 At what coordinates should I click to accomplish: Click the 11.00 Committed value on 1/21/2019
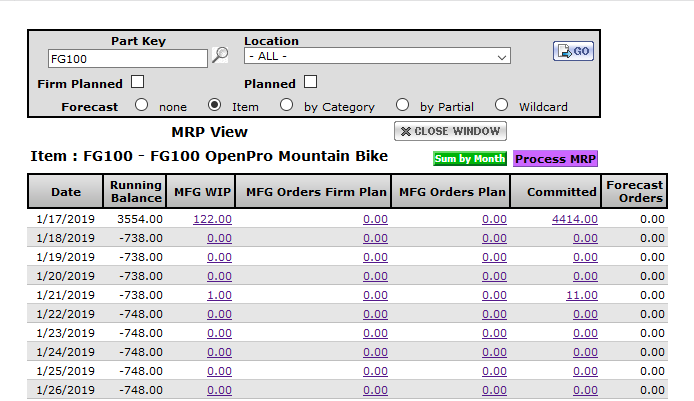tap(581, 295)
